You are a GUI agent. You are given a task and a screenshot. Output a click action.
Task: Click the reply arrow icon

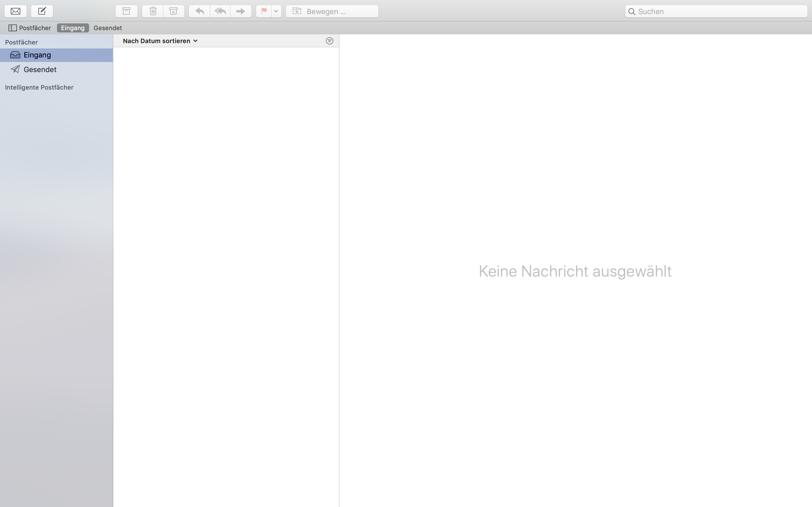[x=200, y=11]
